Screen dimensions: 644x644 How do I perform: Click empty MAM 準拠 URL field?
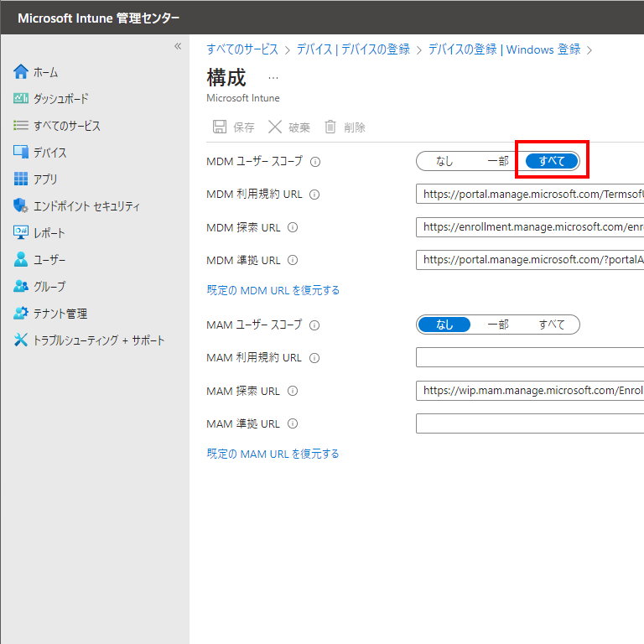(x=530, y=423)
